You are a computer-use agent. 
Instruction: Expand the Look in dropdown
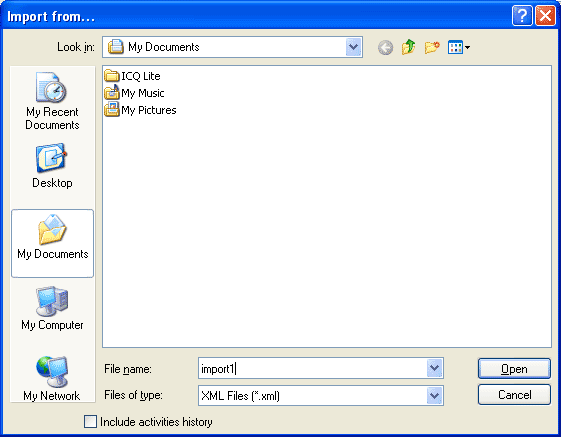pos(353,47)
